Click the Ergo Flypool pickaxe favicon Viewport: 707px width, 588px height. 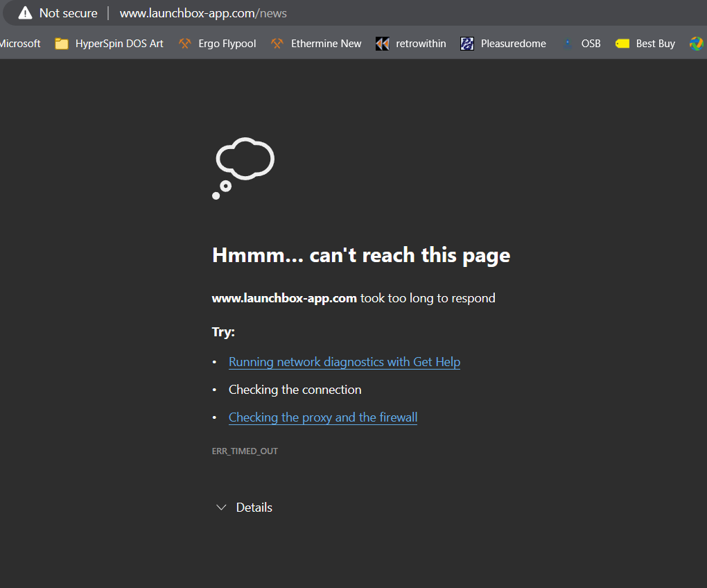[185, 44]
